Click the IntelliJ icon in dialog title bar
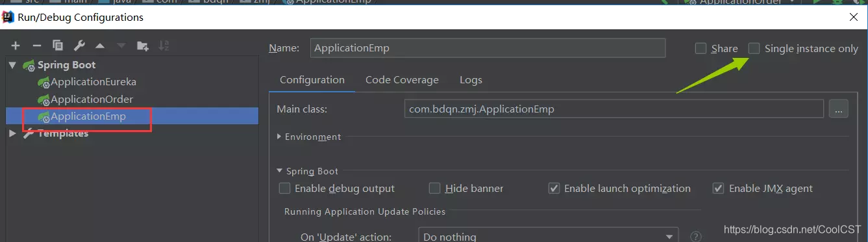Viewport: 868px width, 242px height. click(8, 17)
